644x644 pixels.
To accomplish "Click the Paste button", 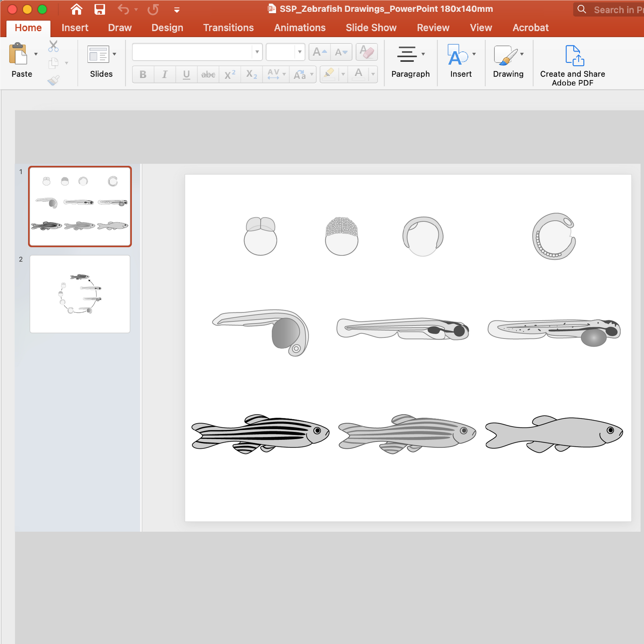I will 18,55.
